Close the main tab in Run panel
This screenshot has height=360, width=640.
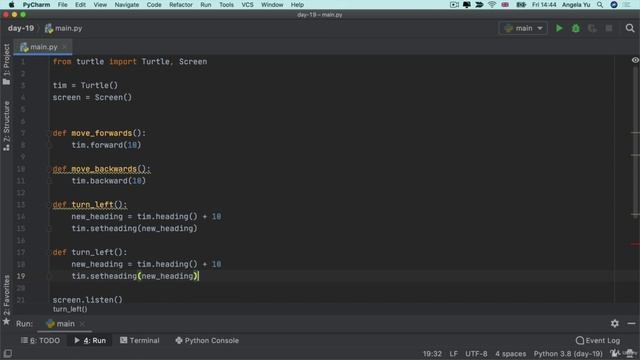82,324
